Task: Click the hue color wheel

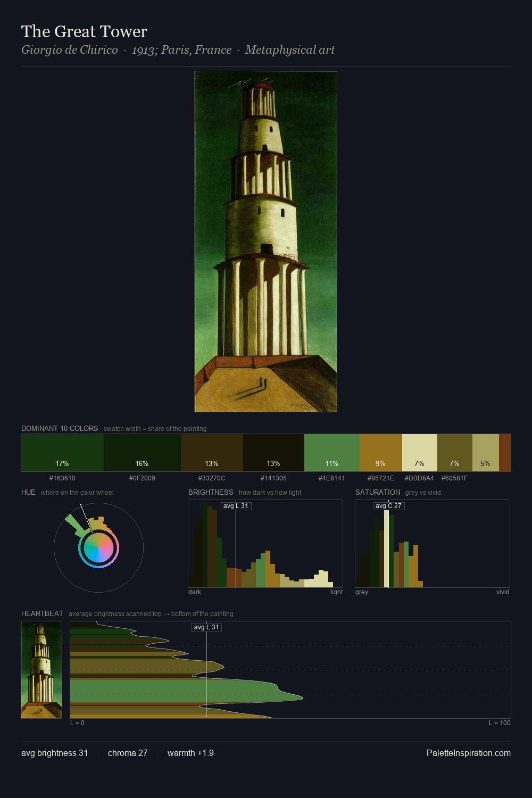Action: coord(98,547)
